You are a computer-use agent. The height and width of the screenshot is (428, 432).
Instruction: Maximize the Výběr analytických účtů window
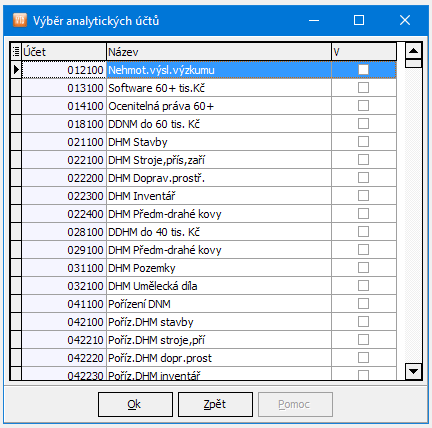coord(359,20)
